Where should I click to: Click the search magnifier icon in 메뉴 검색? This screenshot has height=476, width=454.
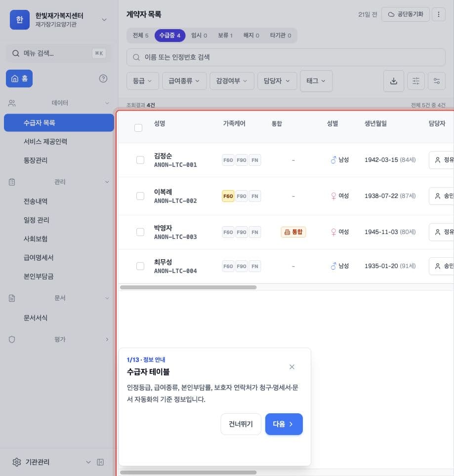16,53
